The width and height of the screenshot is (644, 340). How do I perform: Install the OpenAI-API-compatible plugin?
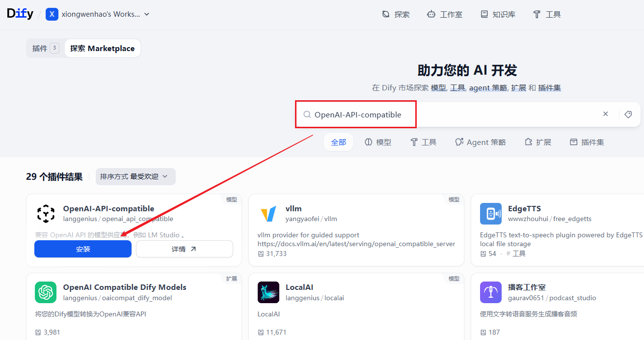point(83,249)
